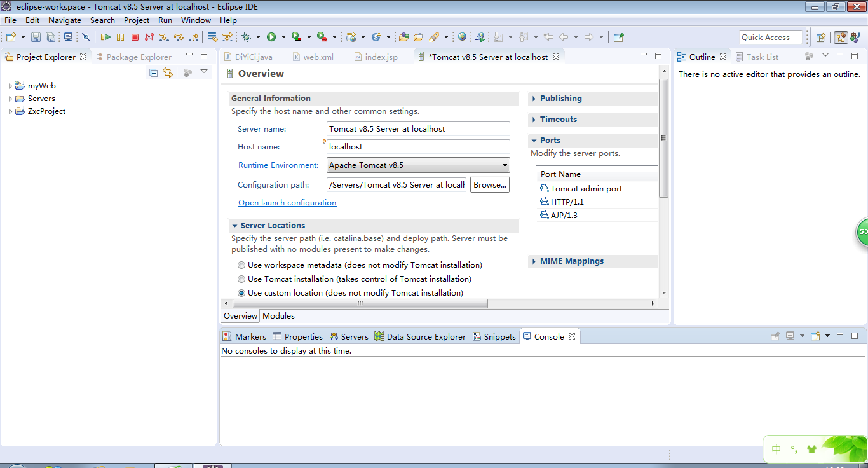Click the Host name input field
Image resolution: width=868 pixels, height=468 pixels.
coord(418,147)
